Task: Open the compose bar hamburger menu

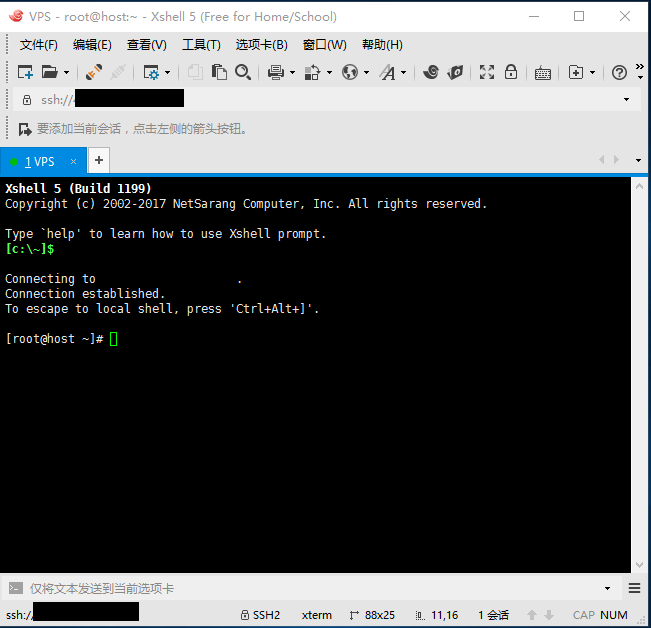Action: pos(635,588)
